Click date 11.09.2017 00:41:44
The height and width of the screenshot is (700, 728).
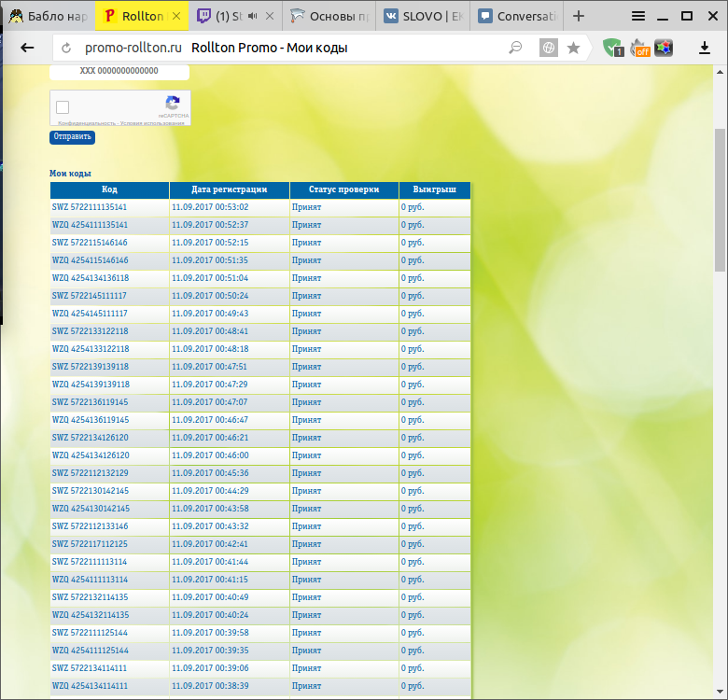coord(210,562)
